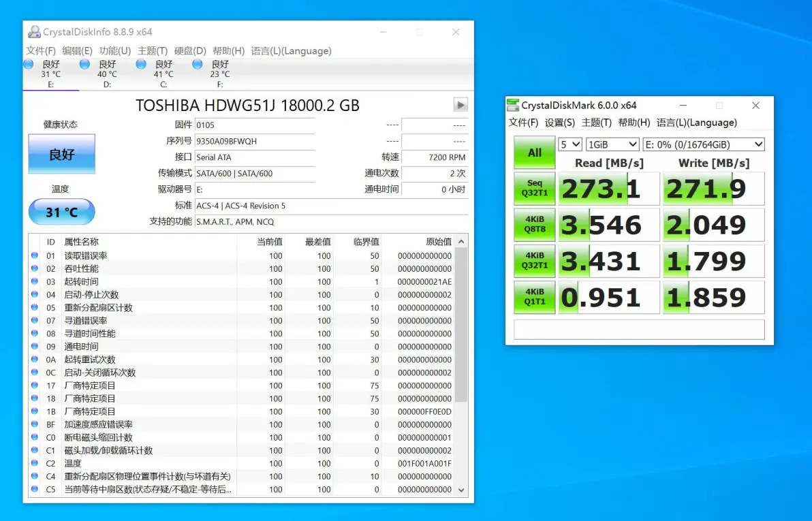The image size is (812, 521).
Task: Select drive F: status orb, 23 °C
Action: (x=198, y=64)
